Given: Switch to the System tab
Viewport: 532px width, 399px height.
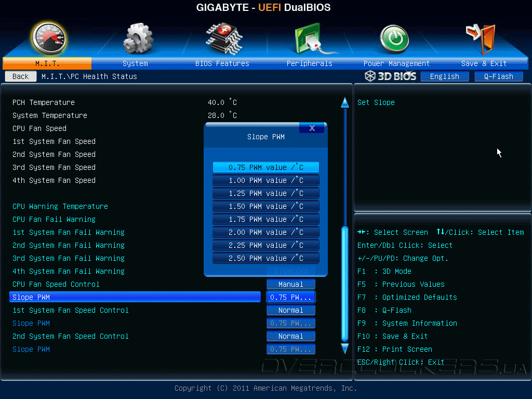Looking at the screenshot, I should point(135,63).
